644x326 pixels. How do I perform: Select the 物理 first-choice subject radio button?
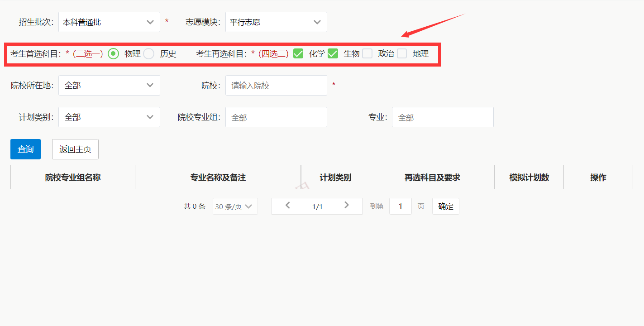(113, 53)
